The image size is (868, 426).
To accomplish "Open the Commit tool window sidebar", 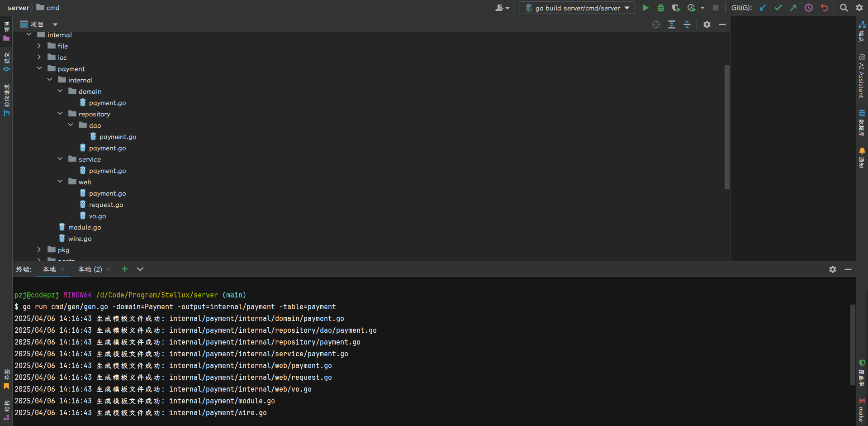I will [x=6, y=62].
